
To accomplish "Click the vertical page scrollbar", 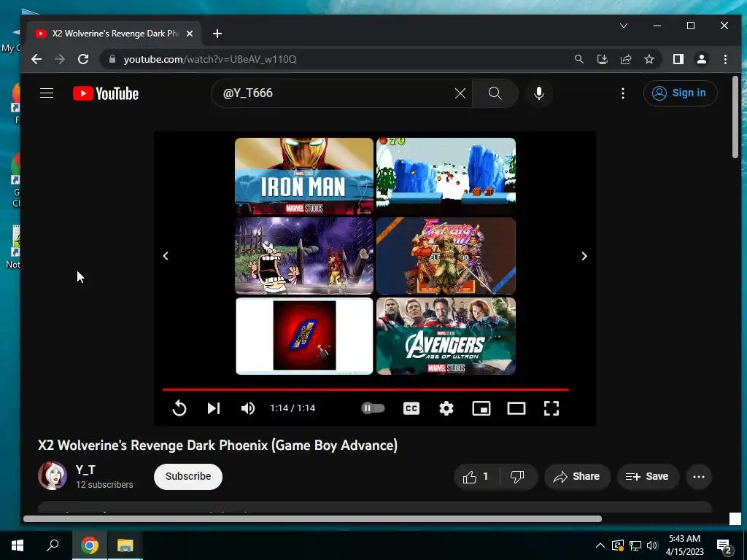I will (x=735, y=117).
